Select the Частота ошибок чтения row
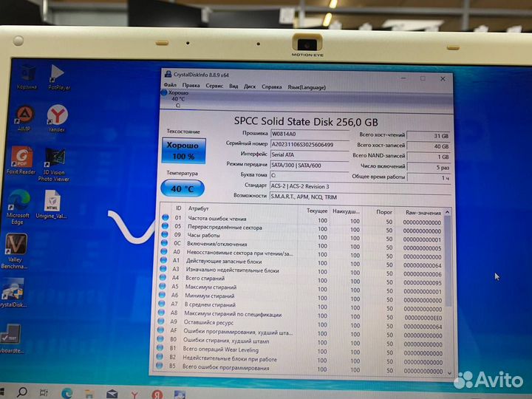The width and height of the screenshot is (532, 399). [302, 220]
